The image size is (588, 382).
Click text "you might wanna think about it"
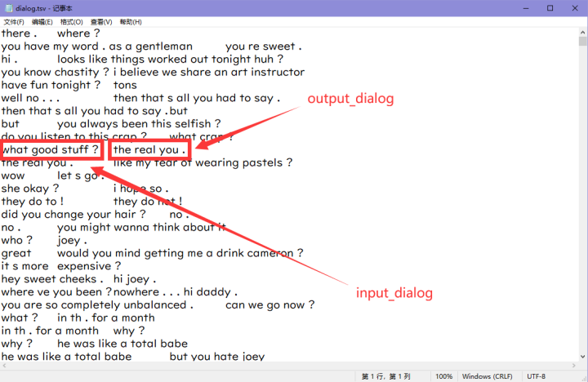[142, 227]
